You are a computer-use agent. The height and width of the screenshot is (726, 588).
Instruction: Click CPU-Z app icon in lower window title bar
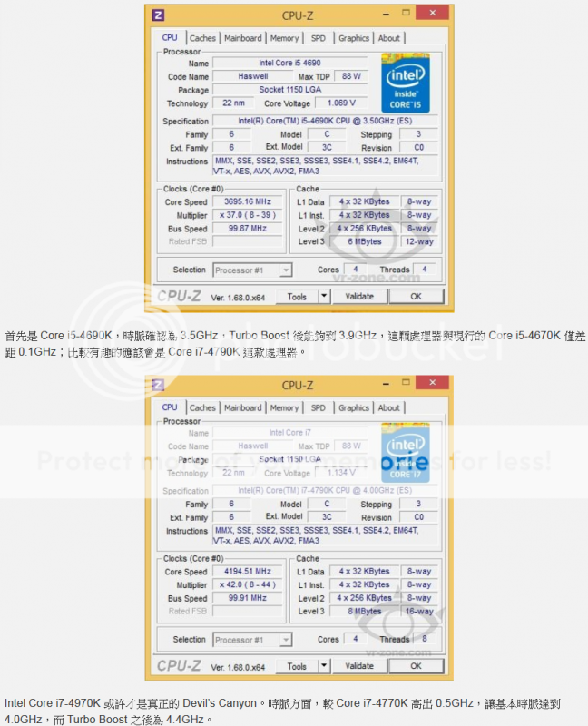coord(159,385)
